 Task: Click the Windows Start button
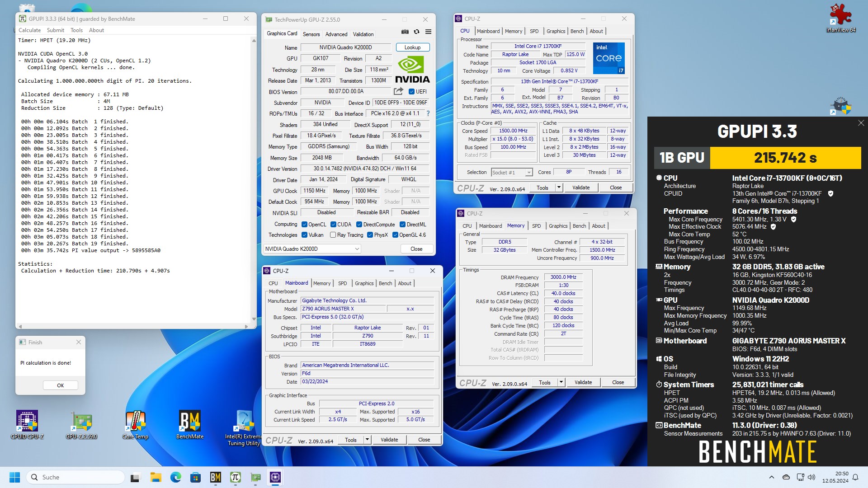(14, 477)
